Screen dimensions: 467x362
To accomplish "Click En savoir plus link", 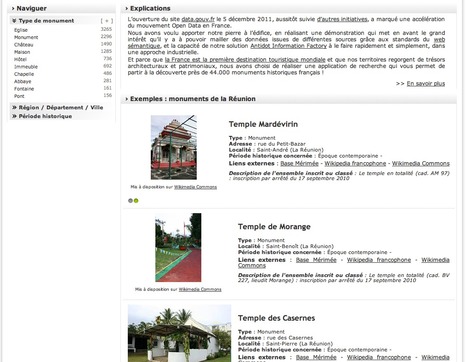I will [x=426, y=84].
